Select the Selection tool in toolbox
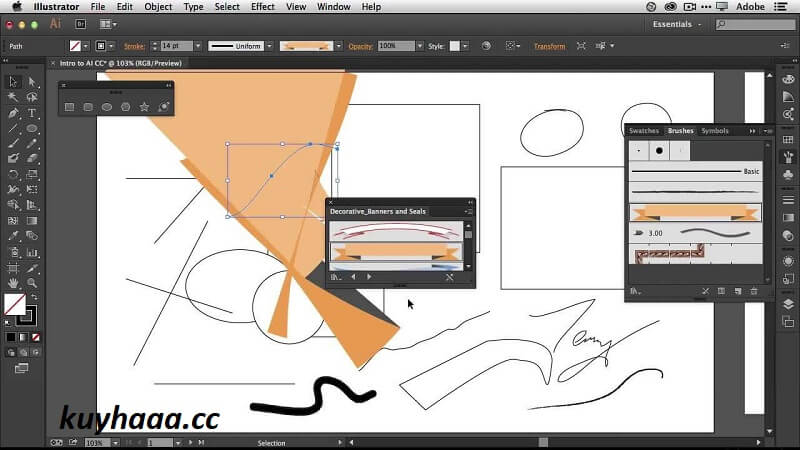Viewport: 800px width, 450px height. pyautogui.click(x=13, y=82)
